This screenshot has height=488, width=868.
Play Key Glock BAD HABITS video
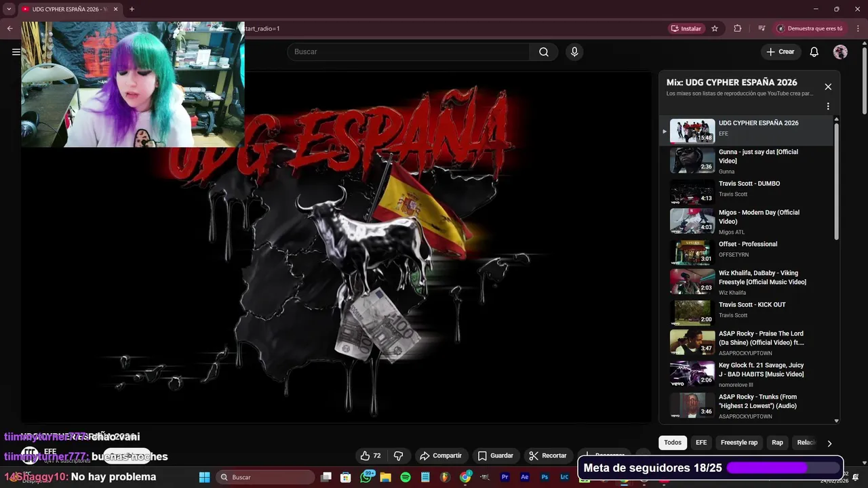[x=745, y=374]
